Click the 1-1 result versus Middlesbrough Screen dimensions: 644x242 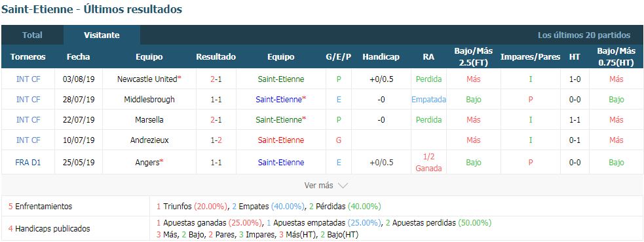coord(216,100)
